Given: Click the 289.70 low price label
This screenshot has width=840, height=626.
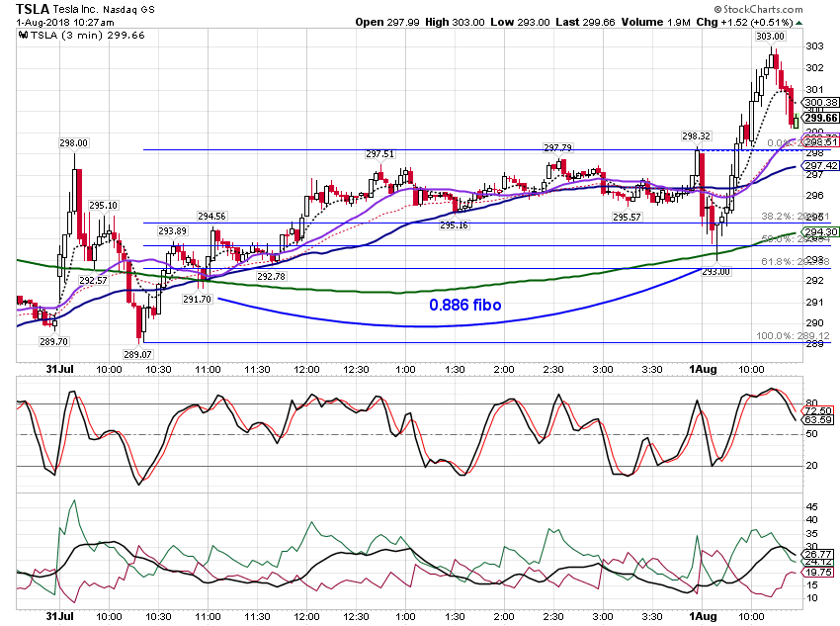Looking at the screenshot, I should pos(53,341).
